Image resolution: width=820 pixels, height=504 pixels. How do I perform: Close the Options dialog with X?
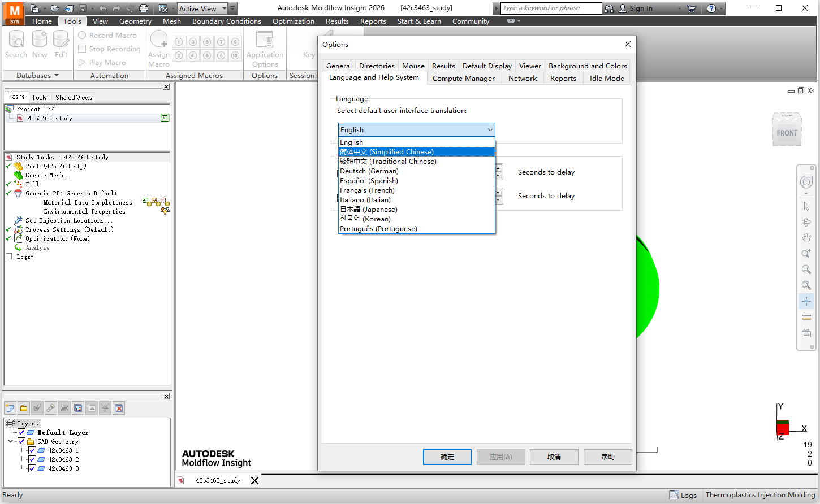click(x=627, y=44)
